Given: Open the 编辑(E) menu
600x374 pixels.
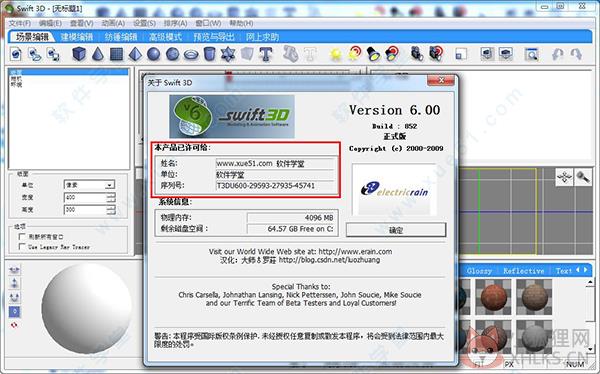Looking at the screenshot, I should click(x=50, y=23).
